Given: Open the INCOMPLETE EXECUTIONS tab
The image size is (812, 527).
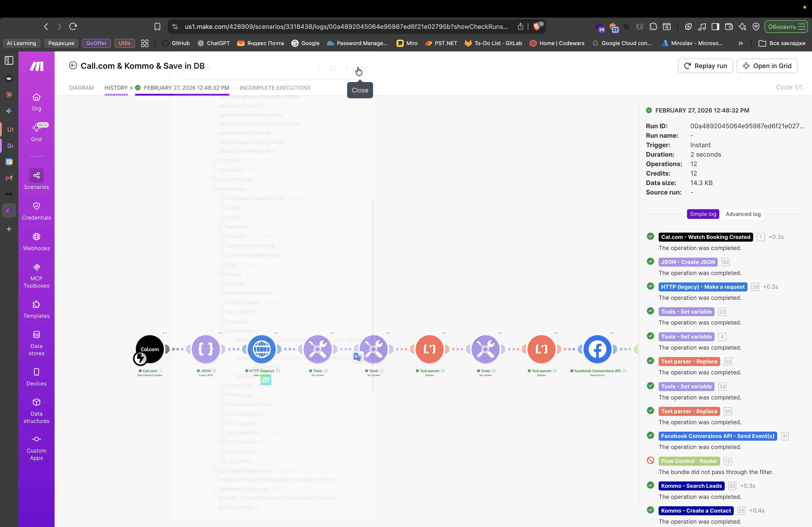Looking at the screenshot, I should coord(275,88).
